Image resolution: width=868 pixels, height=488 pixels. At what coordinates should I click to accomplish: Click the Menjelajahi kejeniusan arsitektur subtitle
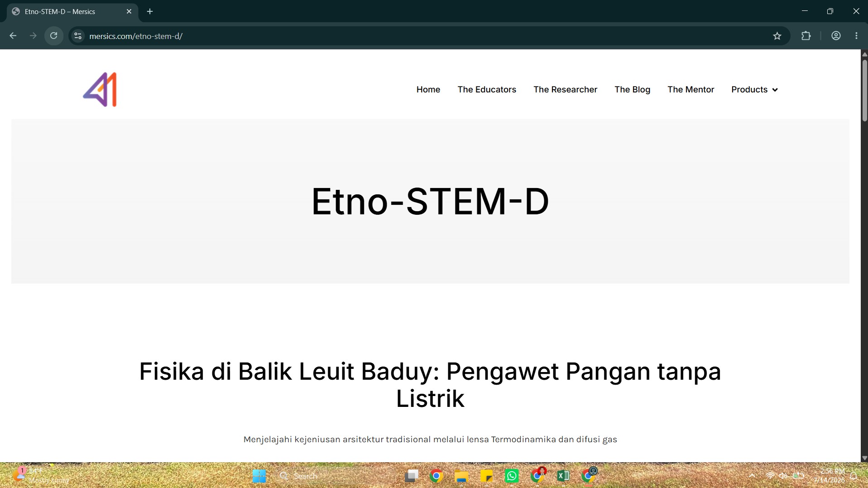pyautogui.click(x=430, y=439)
